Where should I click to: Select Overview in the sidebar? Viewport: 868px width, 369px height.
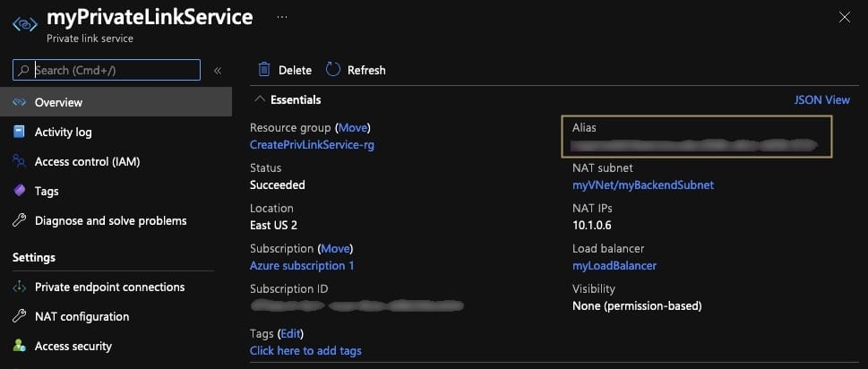[116, 102]
